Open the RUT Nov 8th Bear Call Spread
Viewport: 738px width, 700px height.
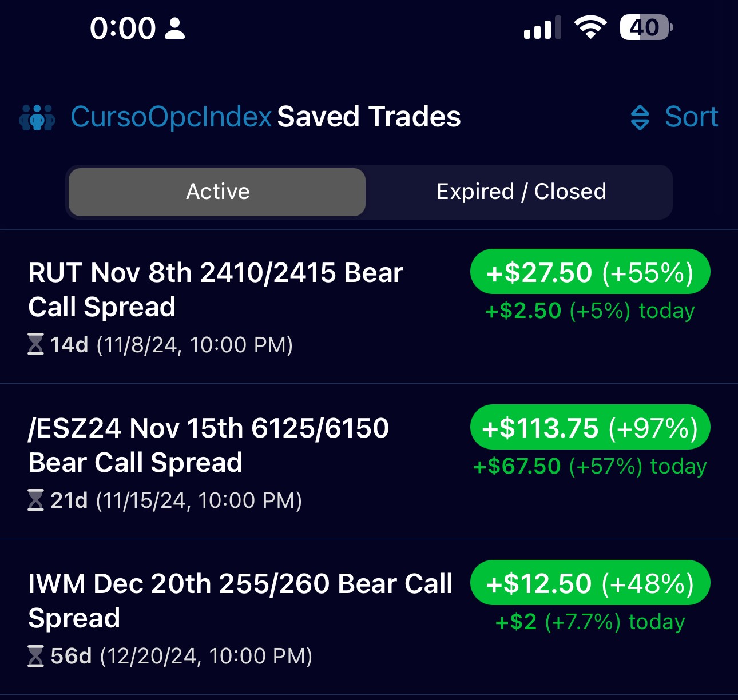216,289
